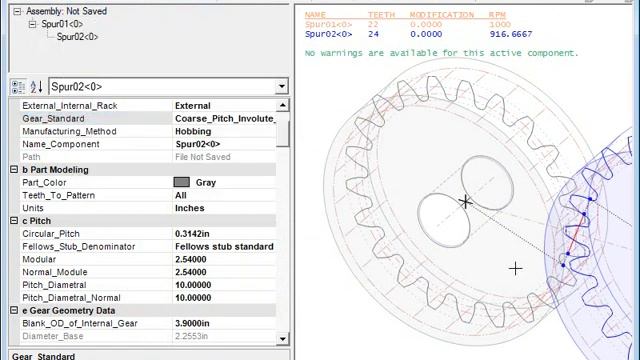Click the Fellows stub standard value
Screen dimensions: 640x360
point(224,246)
